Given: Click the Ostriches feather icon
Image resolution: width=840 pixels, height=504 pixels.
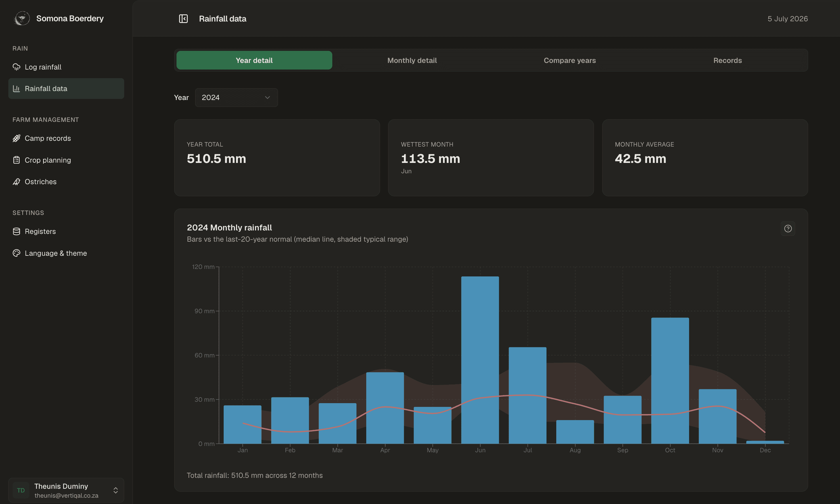Looking at the screenshot, I should click(16, 182).
